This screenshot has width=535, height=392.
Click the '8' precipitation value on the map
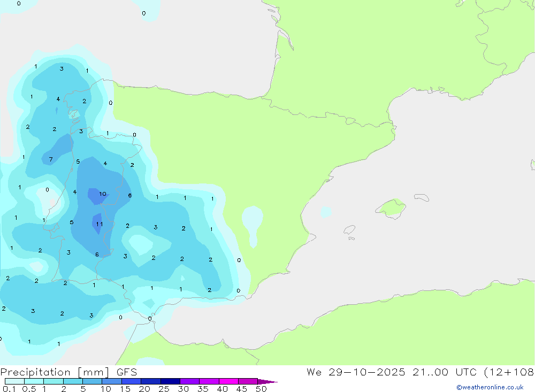point(129,196)
